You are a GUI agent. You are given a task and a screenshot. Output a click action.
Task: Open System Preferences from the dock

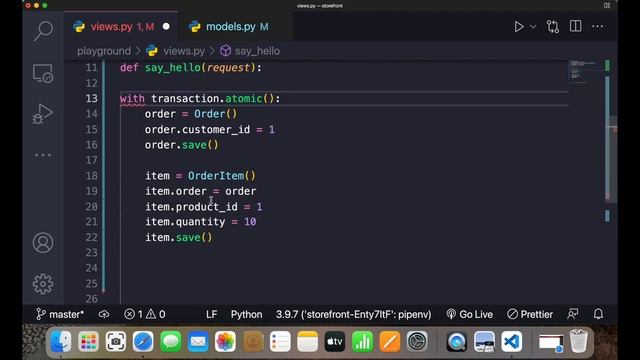pos(417,341)
